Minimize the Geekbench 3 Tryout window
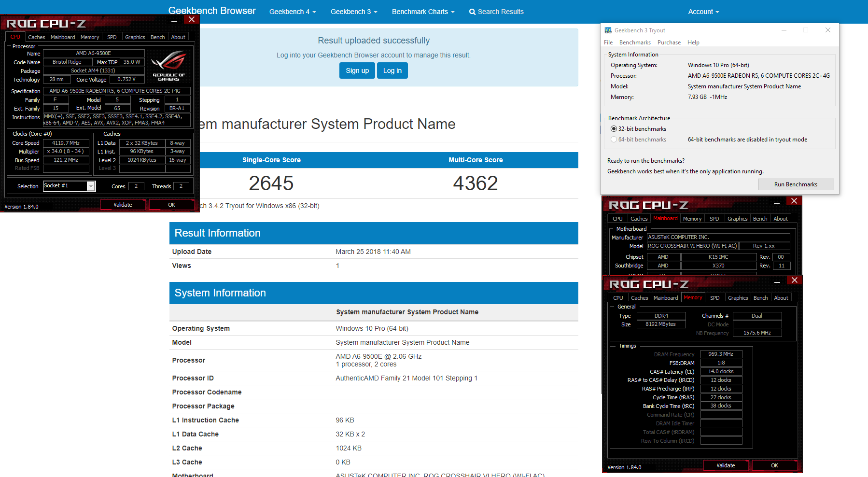Screen dimensions: 868x477 784,30
